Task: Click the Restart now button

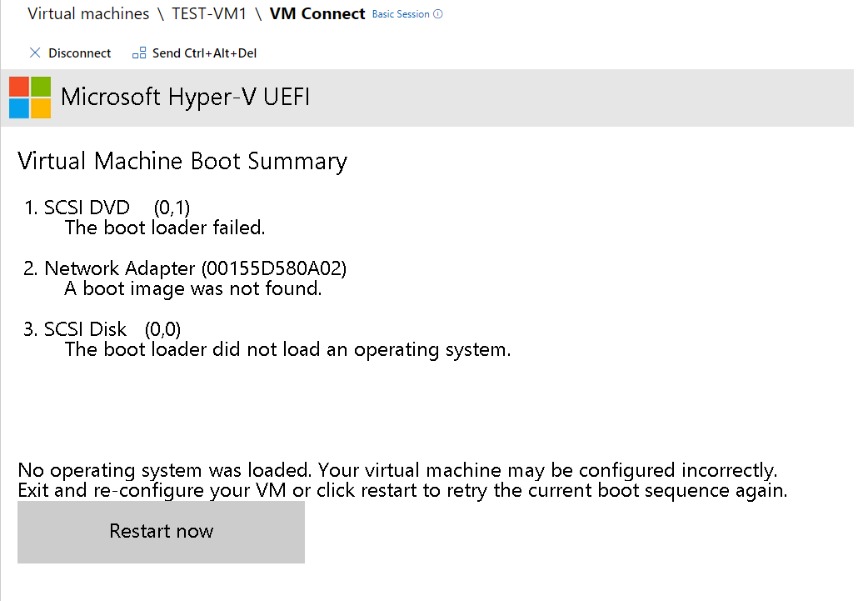Action: [161, 532]
